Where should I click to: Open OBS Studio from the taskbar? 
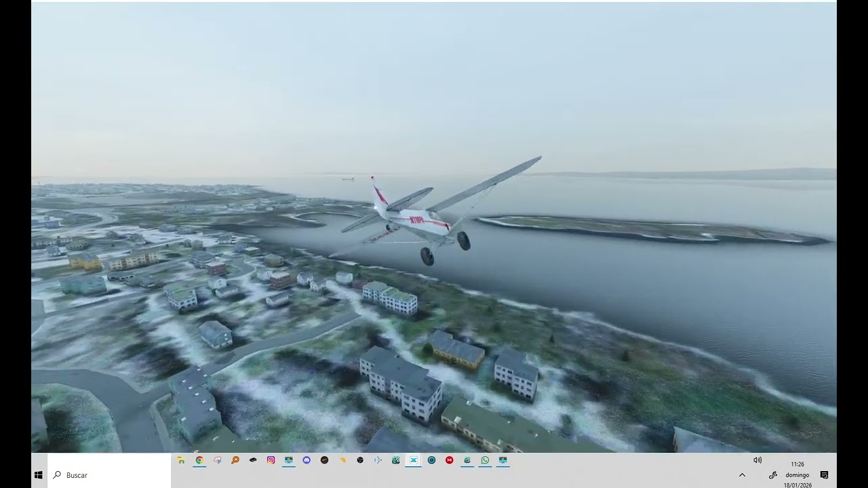coord(360,460)
